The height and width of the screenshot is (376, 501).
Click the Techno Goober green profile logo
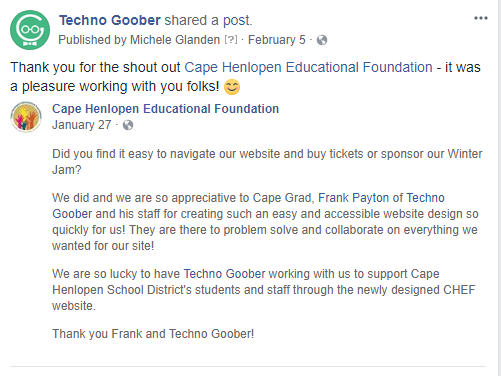tap(30, 30)
